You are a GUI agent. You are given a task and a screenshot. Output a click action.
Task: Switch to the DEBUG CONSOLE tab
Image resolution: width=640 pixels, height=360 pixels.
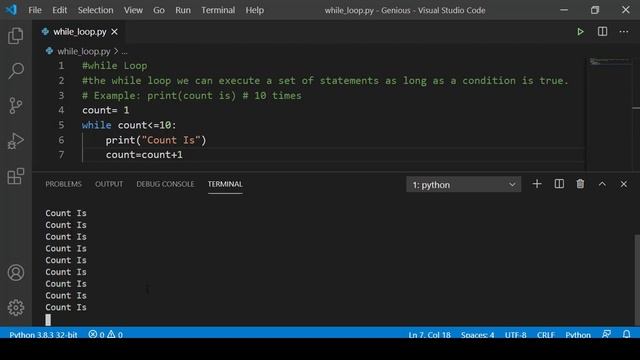(165, 184)
